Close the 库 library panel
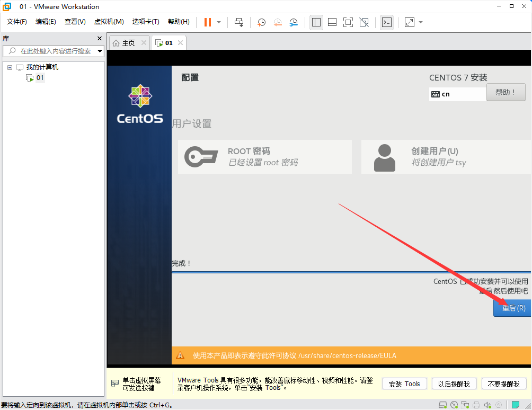 pyautogui.click(x=100, y=38)
